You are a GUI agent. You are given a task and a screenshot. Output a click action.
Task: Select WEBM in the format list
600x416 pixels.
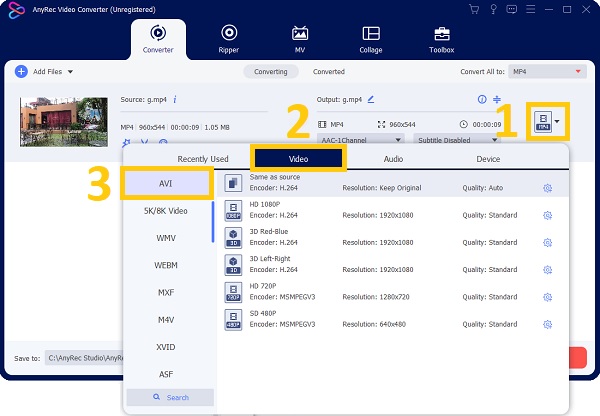[166, 265]
